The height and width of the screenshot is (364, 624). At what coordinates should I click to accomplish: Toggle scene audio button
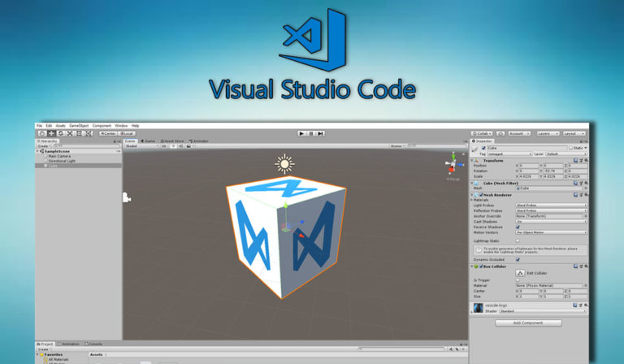pos(180,146)
